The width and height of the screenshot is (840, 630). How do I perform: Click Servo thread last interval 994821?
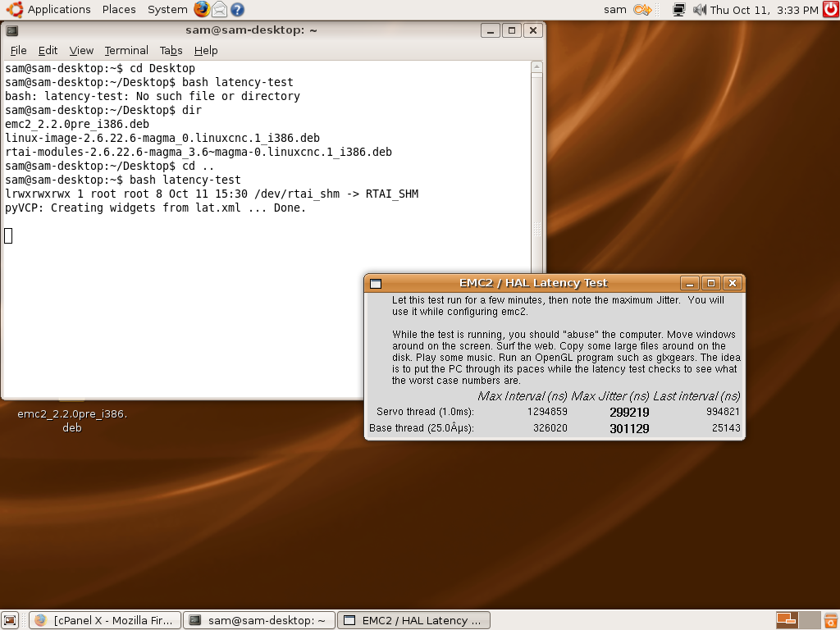coord(723,412)
